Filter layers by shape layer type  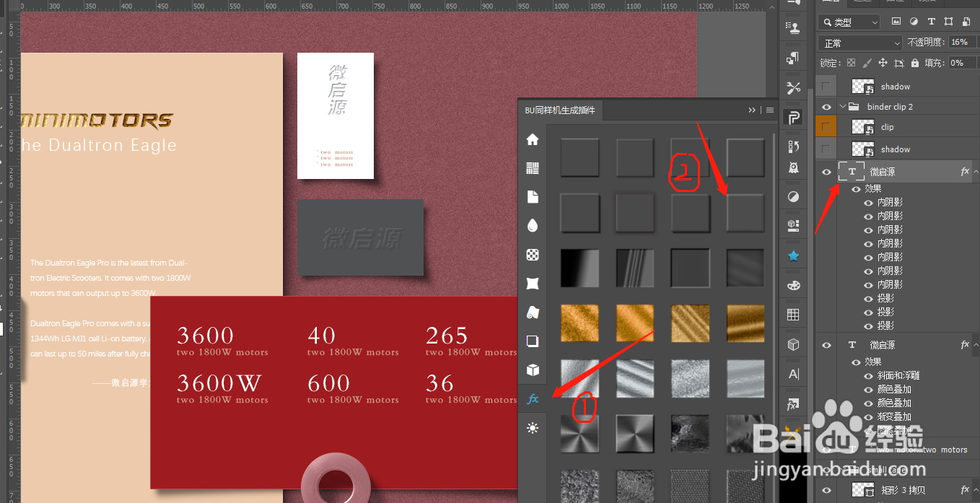[948, 22]
